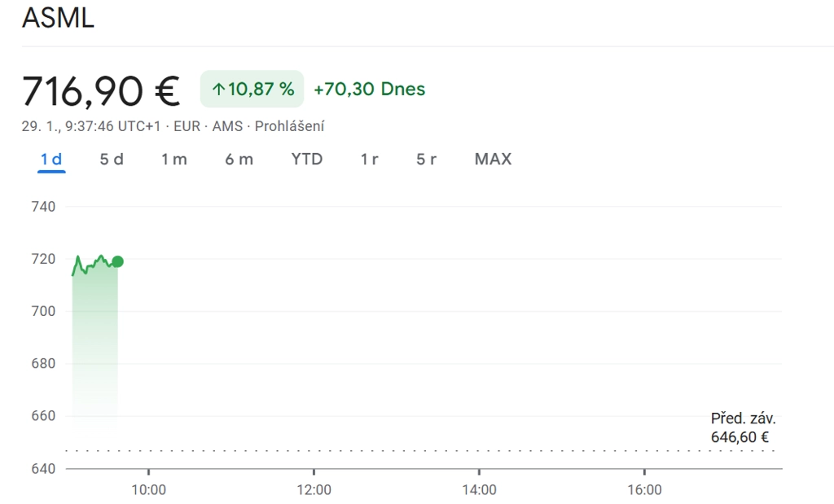834x504 pixels.
Task: Show the 1 m price chart
Action: 173,160
